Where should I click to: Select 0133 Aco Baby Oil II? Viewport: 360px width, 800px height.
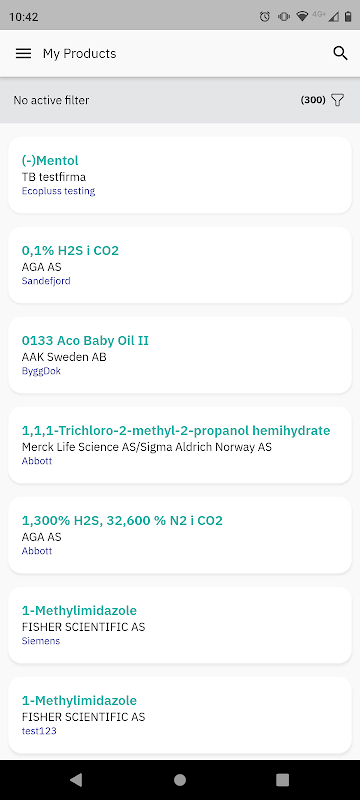point(180,355)
